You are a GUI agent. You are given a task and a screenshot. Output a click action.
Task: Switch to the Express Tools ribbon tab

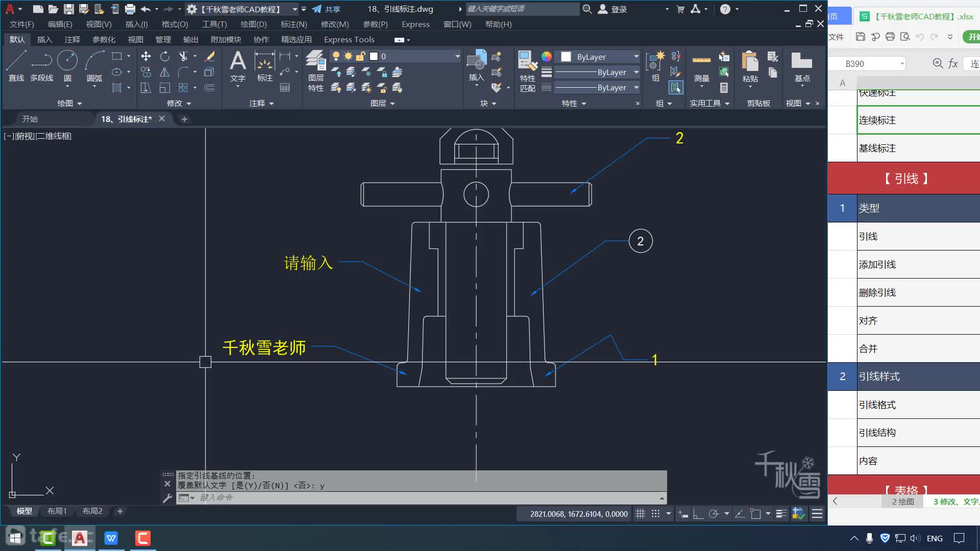[349, 39]
